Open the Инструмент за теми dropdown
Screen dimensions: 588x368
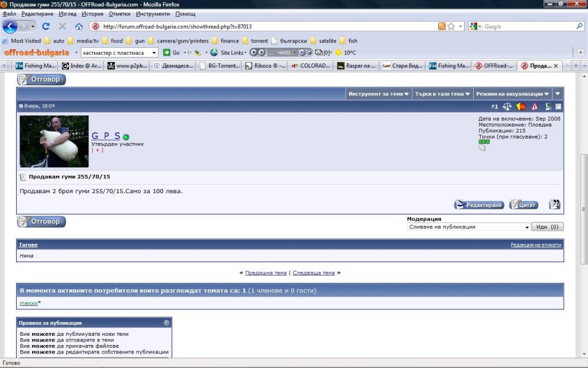(378, 94)
